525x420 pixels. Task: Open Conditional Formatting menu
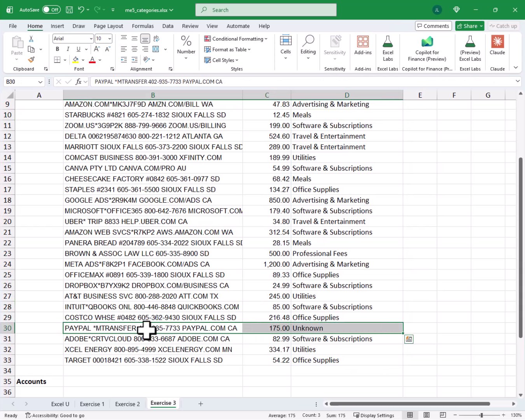[236, 38]
